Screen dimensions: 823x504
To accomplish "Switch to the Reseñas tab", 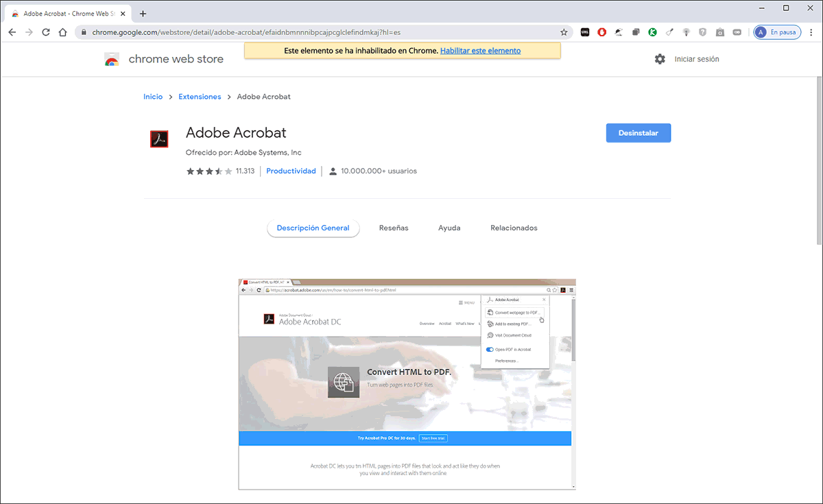I will point(394,228).
